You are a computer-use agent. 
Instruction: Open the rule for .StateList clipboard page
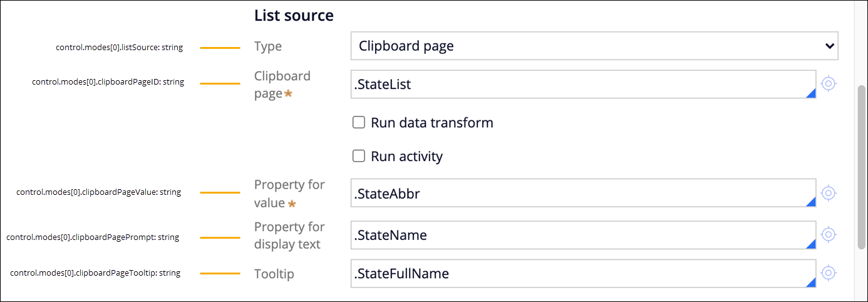(x=829, y=83)
